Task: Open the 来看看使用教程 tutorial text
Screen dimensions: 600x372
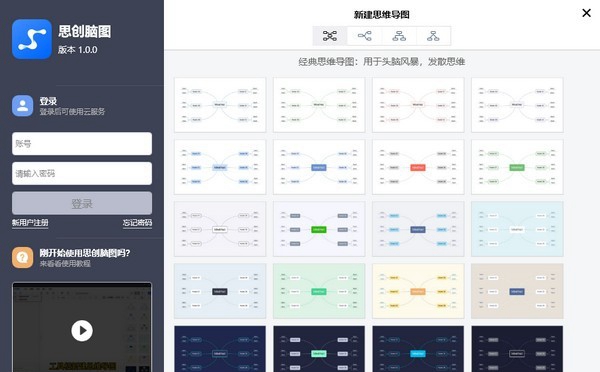Action: pos(65,263)
